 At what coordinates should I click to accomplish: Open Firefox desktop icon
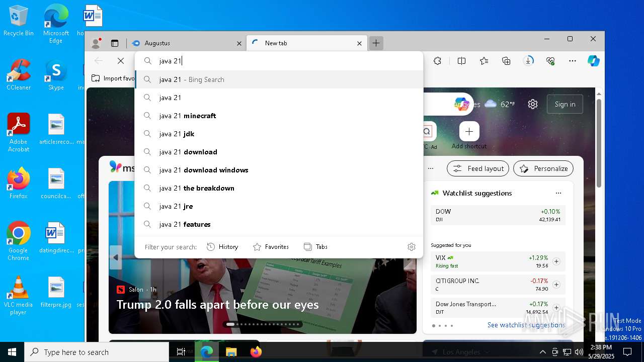coord(19,184)
